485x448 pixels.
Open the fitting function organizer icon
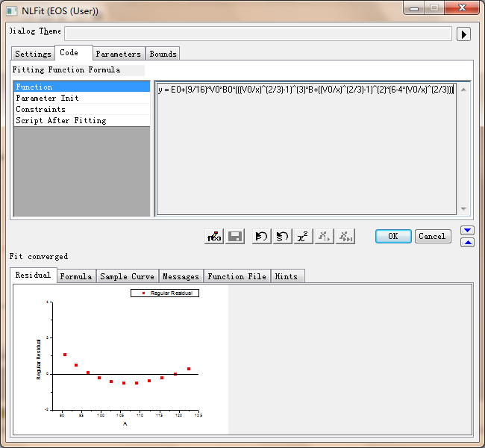(214, 237)
